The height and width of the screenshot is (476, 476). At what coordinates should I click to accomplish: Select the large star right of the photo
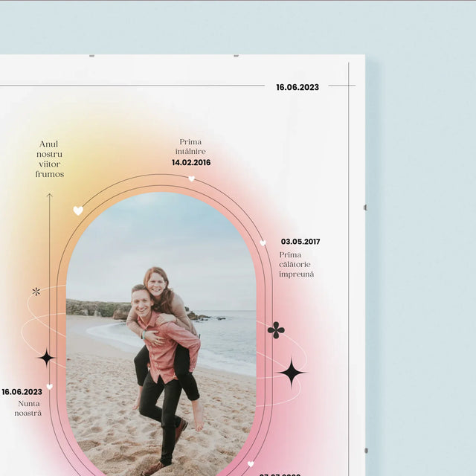[292, 372]
